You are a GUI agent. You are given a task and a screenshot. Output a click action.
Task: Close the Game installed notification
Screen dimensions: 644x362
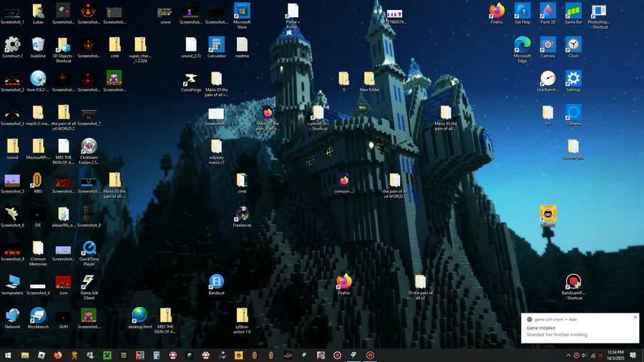click(635, 317)
